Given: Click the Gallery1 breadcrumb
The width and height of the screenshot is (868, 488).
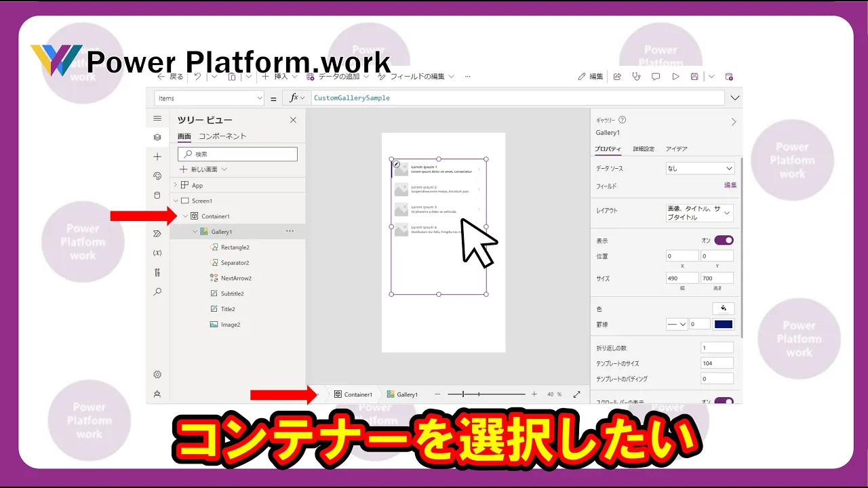Looking at the screenshot, I should pyautogui.click(x=402, y=394).
